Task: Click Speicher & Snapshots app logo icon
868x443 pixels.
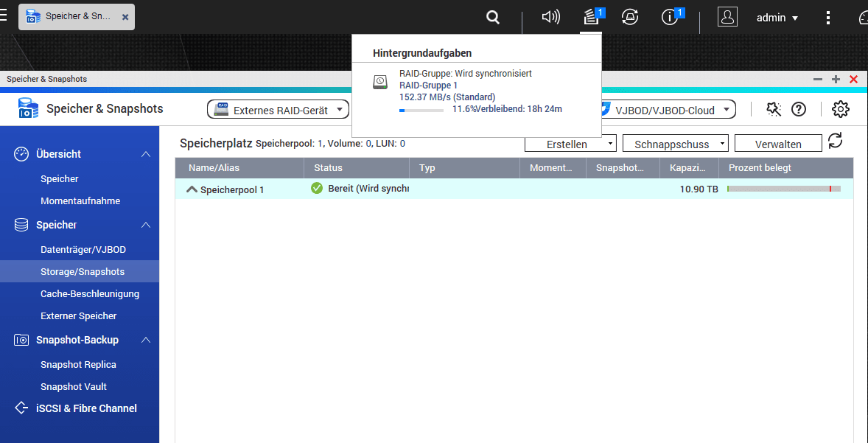Action: 28,108
